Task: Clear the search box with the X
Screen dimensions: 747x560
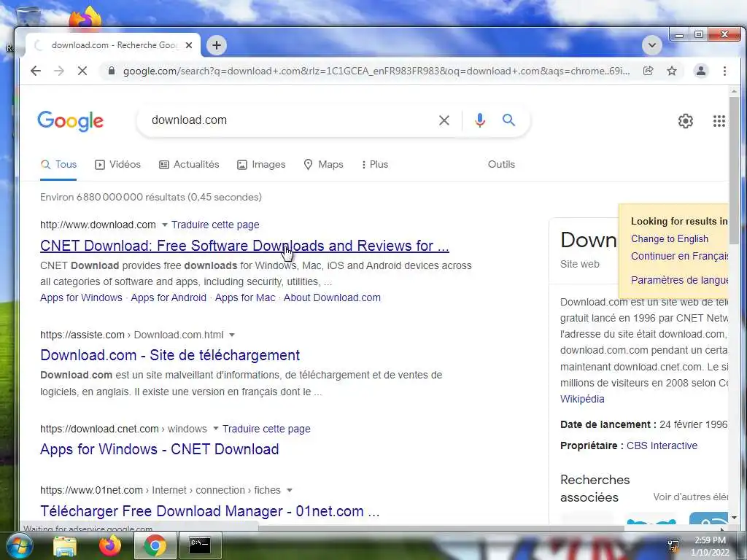Action: pyautogui.click(x=444, y=120)
